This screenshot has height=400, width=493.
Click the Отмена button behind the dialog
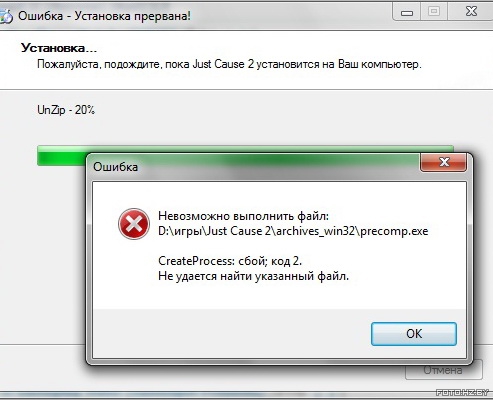tap(443, 370)
